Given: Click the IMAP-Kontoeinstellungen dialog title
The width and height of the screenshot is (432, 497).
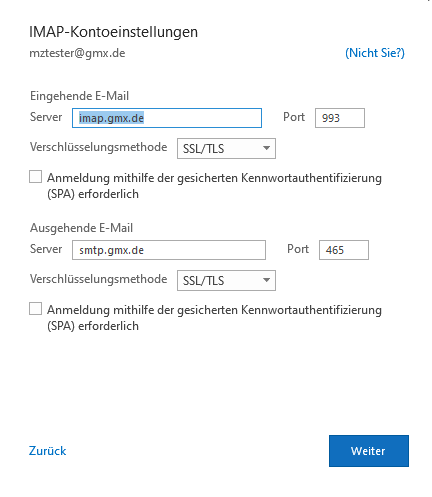Looking at the screenshot, I should coord(113,32).
